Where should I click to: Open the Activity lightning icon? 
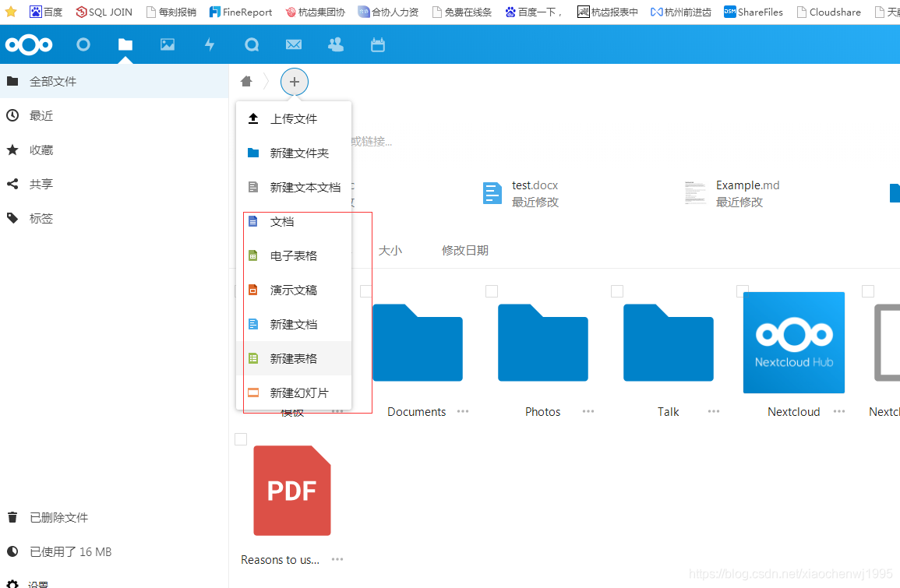coord(210,44)
